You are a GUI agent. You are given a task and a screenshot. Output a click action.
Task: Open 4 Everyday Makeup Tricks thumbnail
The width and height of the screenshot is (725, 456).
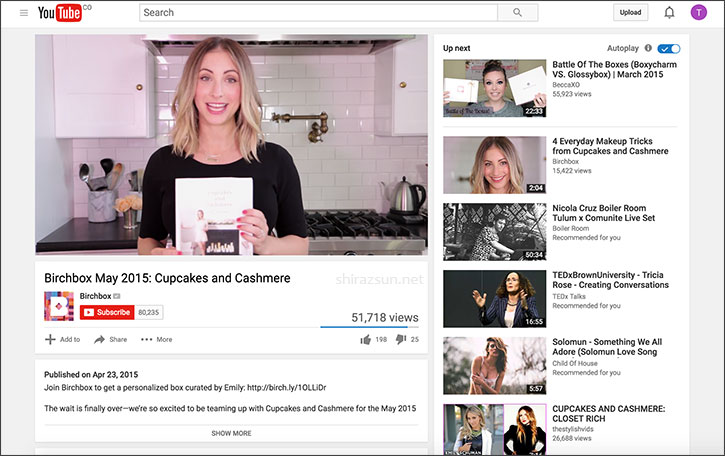point(494,165)
